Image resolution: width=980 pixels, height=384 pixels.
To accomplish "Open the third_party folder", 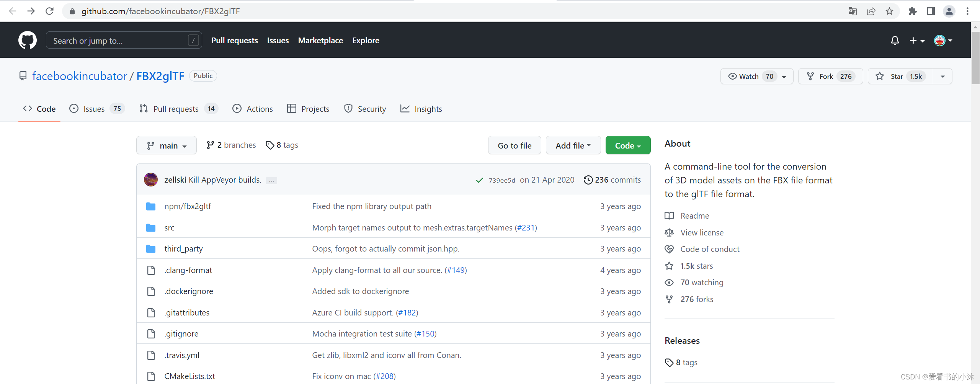I will pos(183,249).
